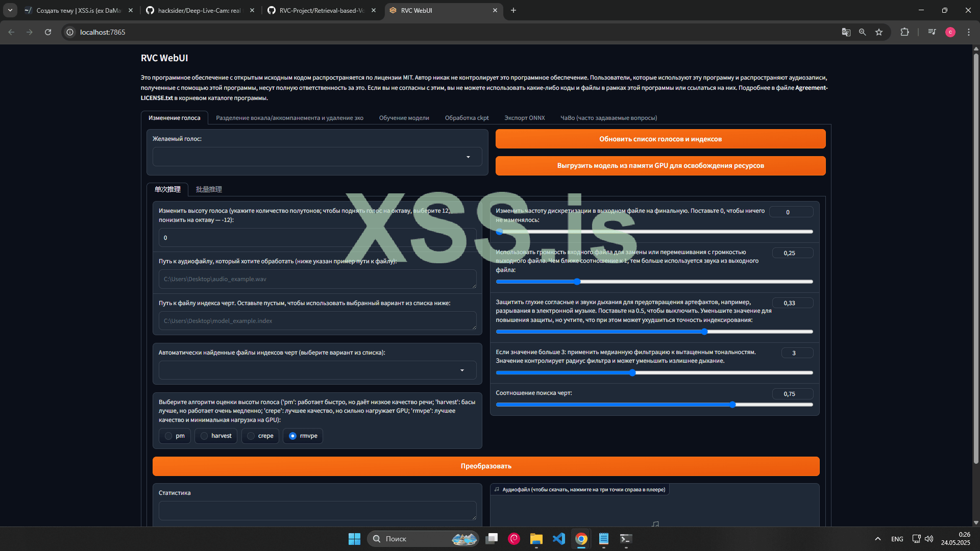980x551 pixels.
Task: Select the harvest pitch algorithm
Action: click(x=204, y=436)
